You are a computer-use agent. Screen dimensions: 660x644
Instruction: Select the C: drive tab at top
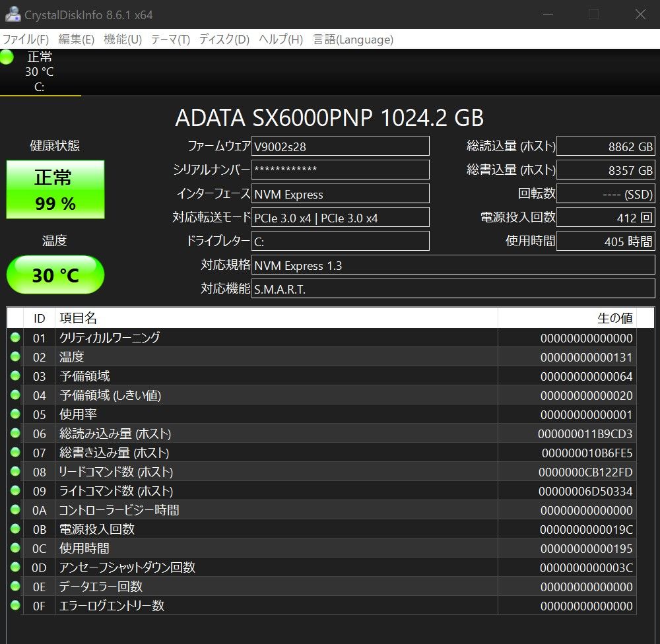pos(40,72)
